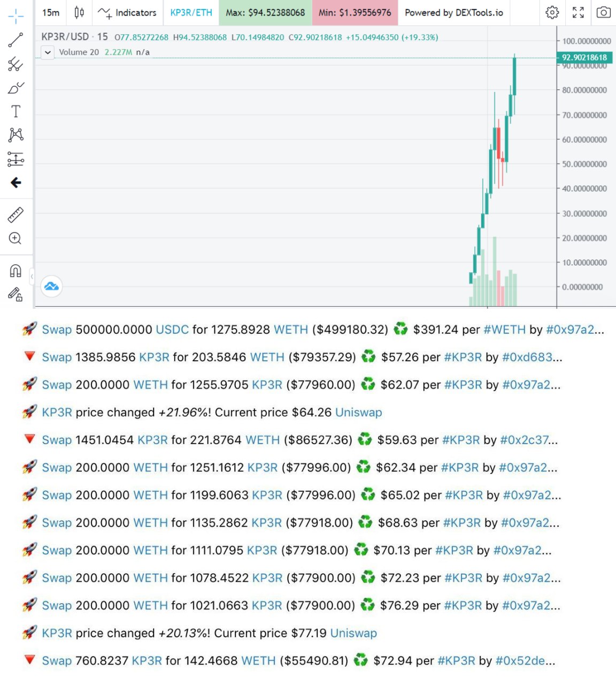Click the Min price $1.39556976 label
Image resolution: width=616 pixels, height=685 pixels.
355,12
